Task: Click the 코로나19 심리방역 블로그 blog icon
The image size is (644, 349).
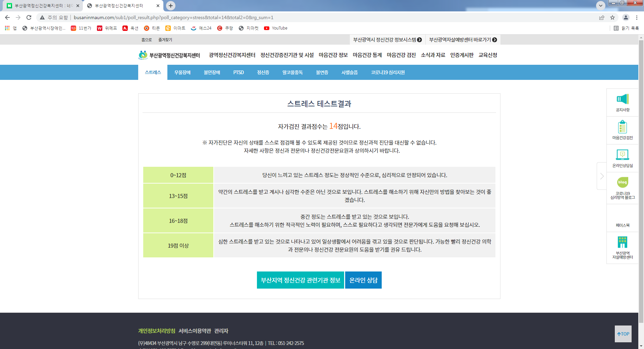Action: [622, 183]
